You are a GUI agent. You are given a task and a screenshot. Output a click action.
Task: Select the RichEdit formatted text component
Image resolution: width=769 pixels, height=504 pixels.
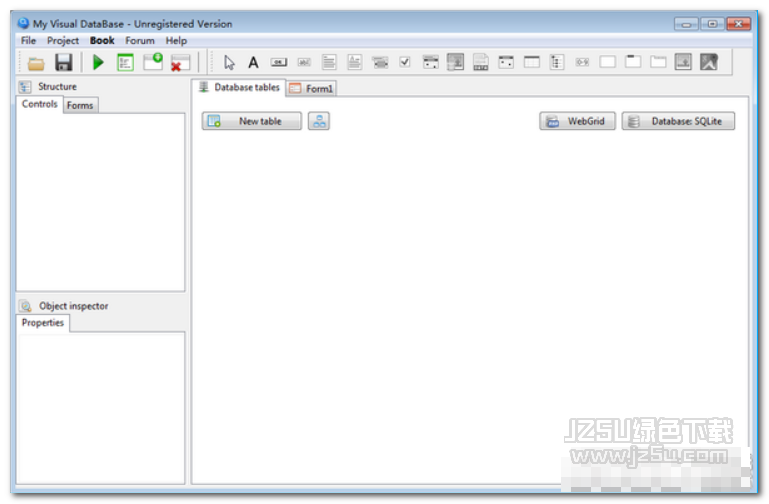(355, 62)
